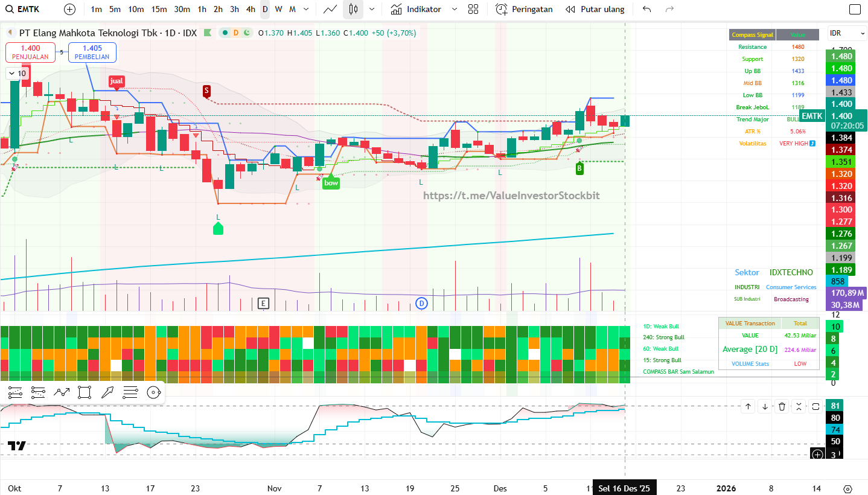This screenshot has height=495, width=868.
Task: Select the W weekly timeframe
Action: [278, 9]
